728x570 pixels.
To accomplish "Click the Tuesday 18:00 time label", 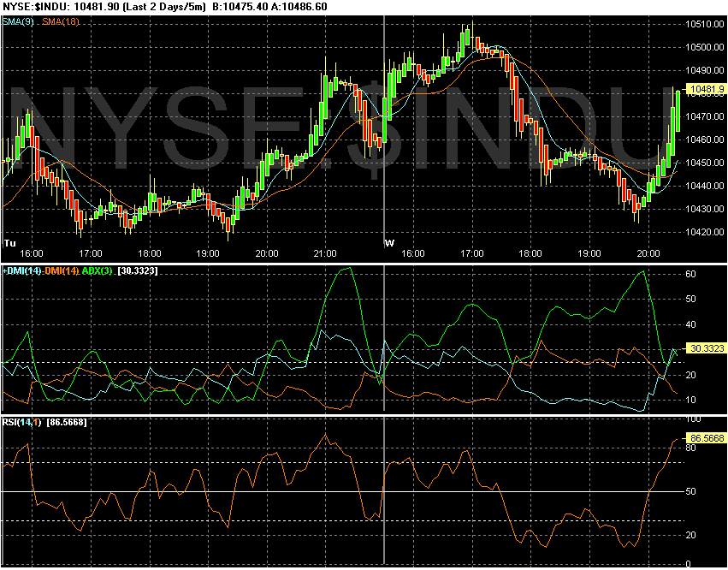I will pos(150,253).
